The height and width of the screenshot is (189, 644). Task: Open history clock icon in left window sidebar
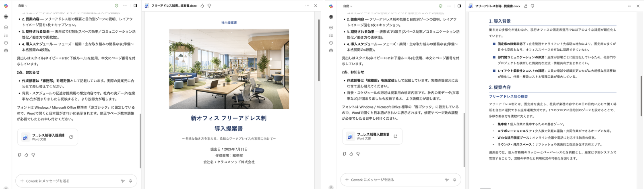pyautogui.click(x=6, y=43)
